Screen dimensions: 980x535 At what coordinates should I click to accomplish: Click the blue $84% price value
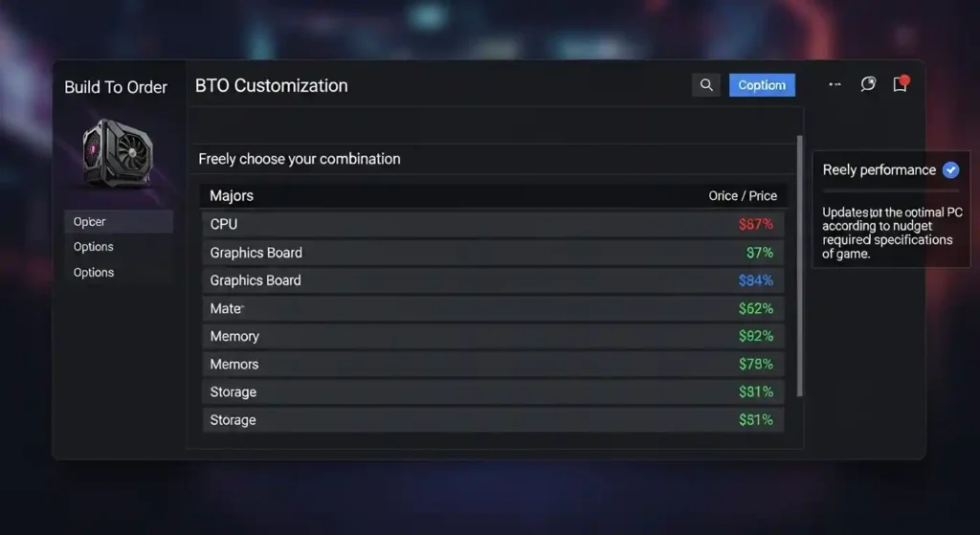(756, 280)
